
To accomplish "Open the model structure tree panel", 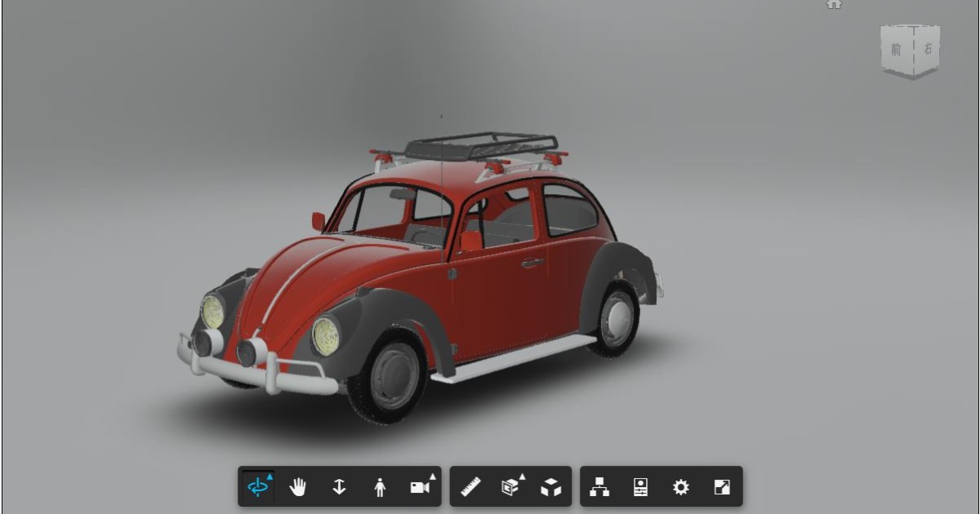I will tap(601, 487).
